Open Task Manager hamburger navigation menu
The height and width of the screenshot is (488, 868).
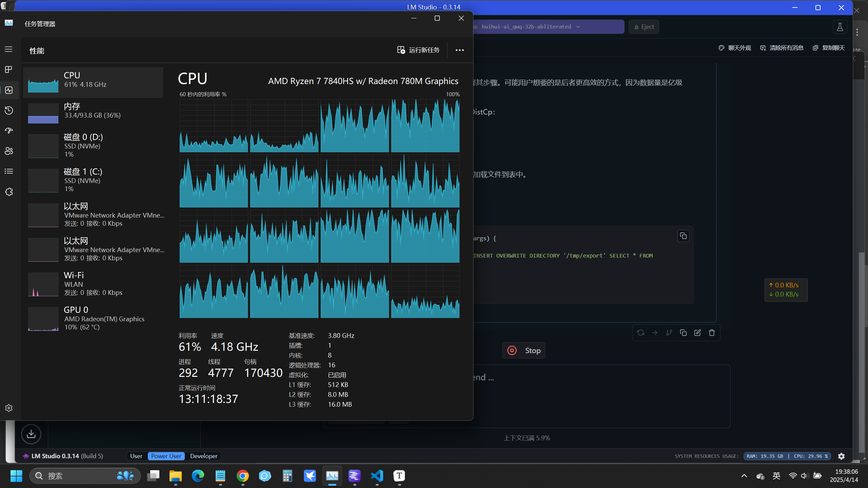pos(9,49)
